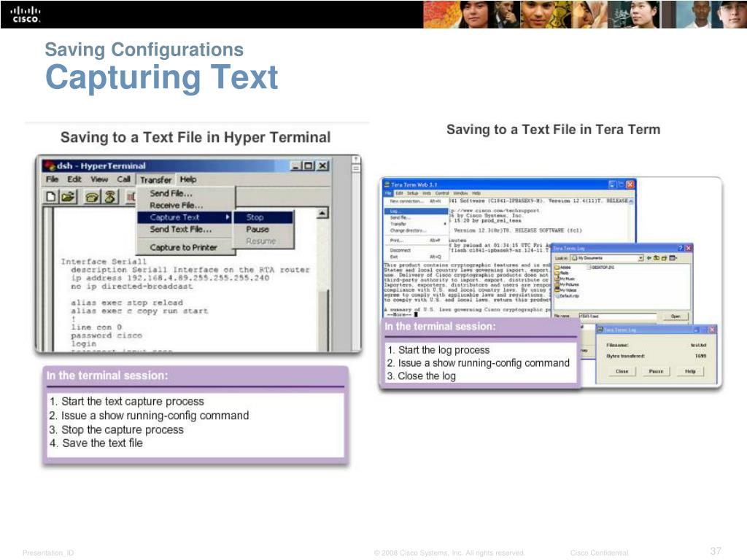Select Exit in Tera Term File menu
Image resolution: width=747 pixels, height=560 pixels.
coord(416,257)
